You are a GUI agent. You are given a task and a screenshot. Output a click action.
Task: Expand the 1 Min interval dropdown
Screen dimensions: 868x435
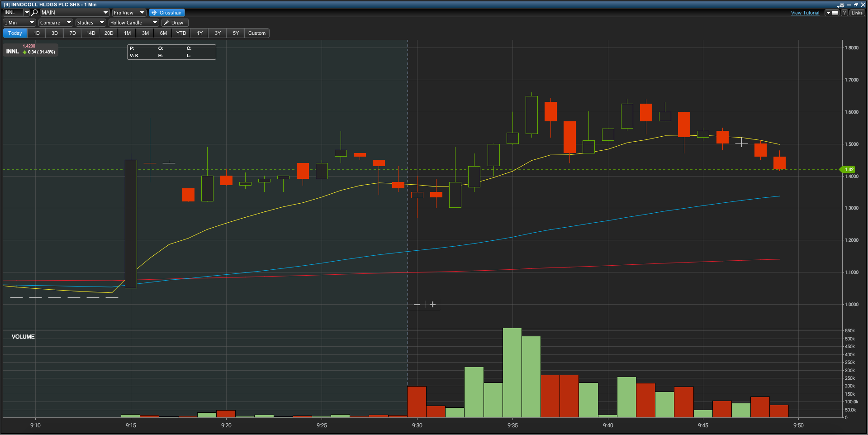(19, 23)
